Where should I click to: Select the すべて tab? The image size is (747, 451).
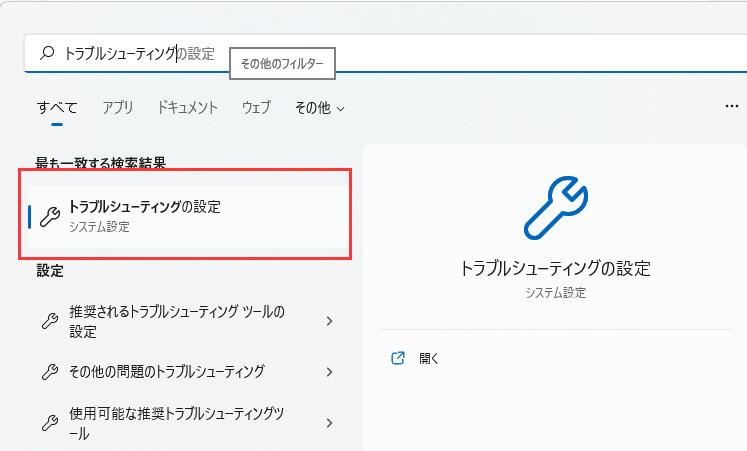click(57, 108)
